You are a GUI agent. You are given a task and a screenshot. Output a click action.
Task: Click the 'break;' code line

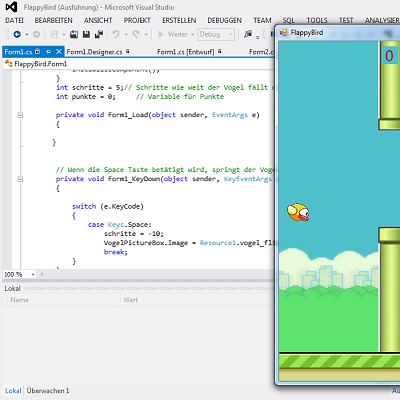(116, 252)
